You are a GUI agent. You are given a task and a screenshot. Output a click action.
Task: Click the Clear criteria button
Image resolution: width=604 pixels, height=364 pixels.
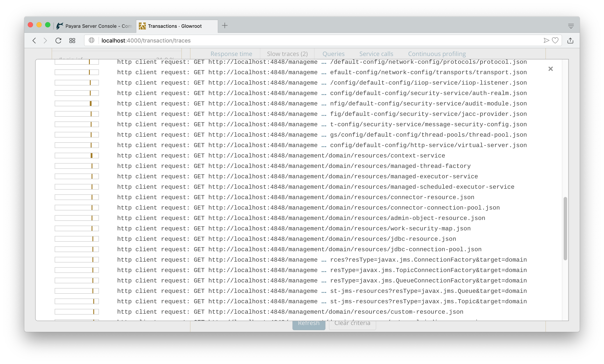tap(352, 323)
